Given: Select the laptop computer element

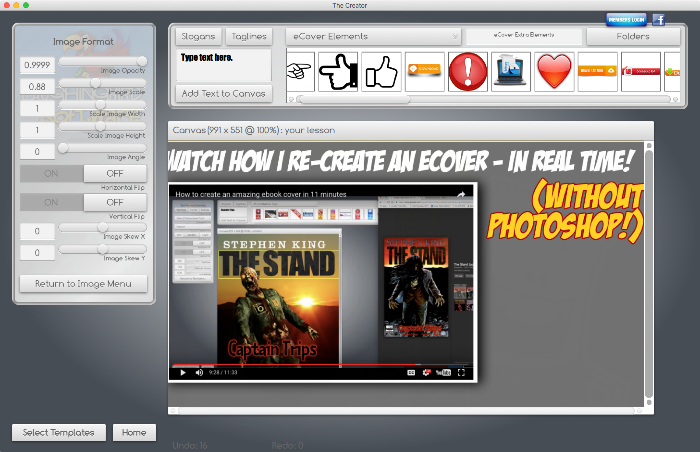Looking at the screenshot, I should (510, 72).
